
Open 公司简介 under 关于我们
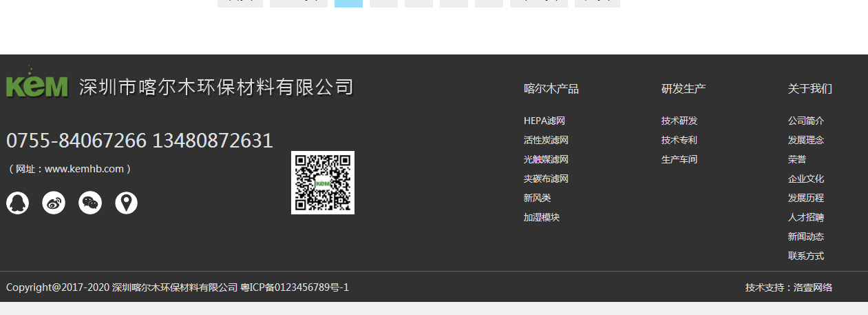(805, 121)
